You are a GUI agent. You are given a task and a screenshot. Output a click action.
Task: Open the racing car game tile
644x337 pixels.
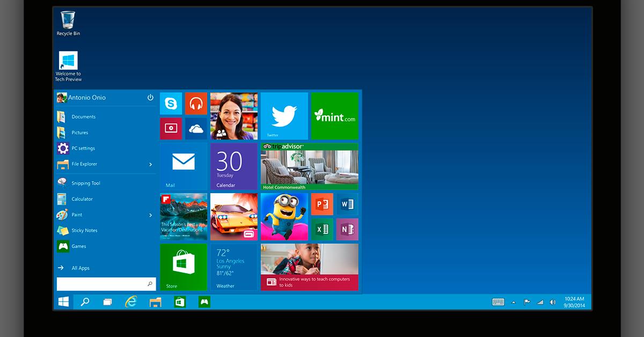click(233, 217)
